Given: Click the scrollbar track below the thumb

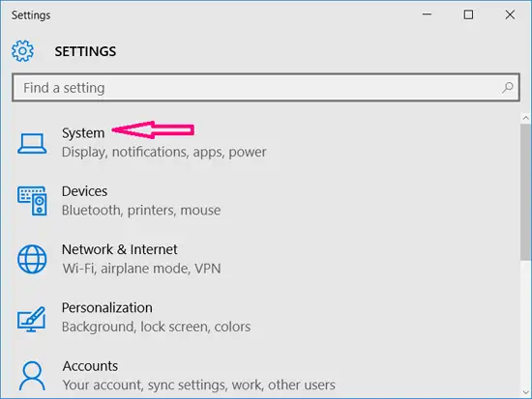Looking at the screenshot, I should [526, 324].
